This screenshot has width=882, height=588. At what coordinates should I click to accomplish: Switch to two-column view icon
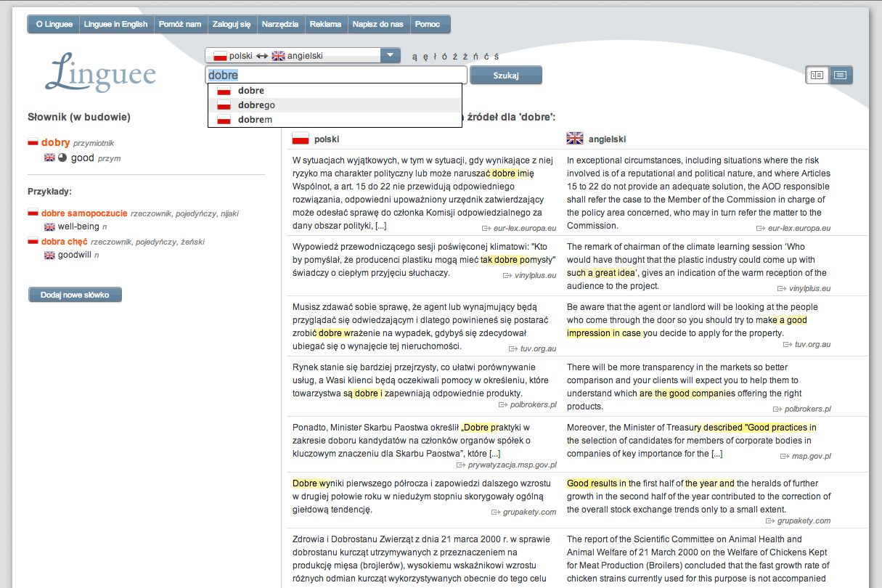pos(817,75)
